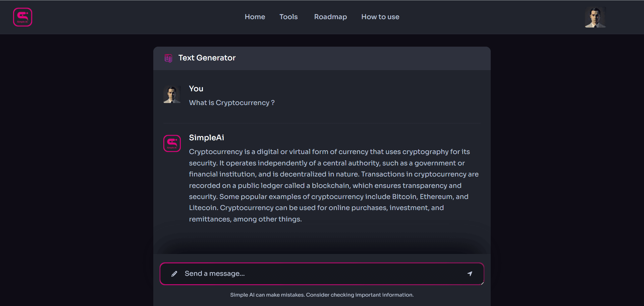The width and height of the screenshot is (644, 306).
Task: Select the 'You' label above the question
Action: pyautogui.click(x=196, y=89)
